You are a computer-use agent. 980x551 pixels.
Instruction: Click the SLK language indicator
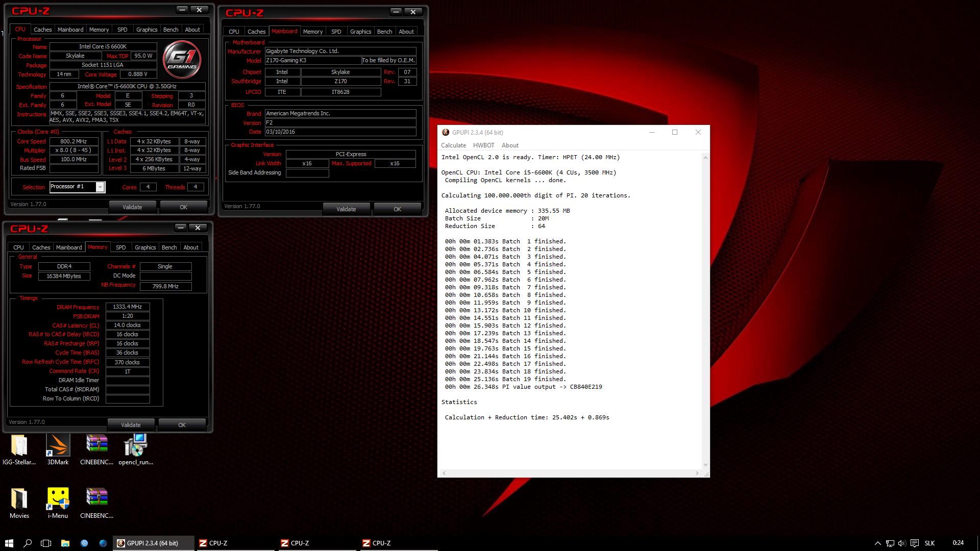[x=930, y=543]
